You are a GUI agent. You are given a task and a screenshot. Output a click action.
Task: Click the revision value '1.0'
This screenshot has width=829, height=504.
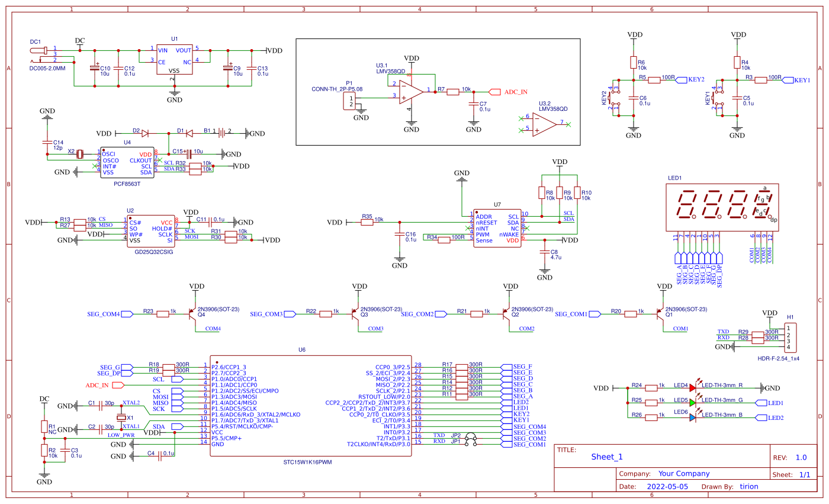click(801, 458)
